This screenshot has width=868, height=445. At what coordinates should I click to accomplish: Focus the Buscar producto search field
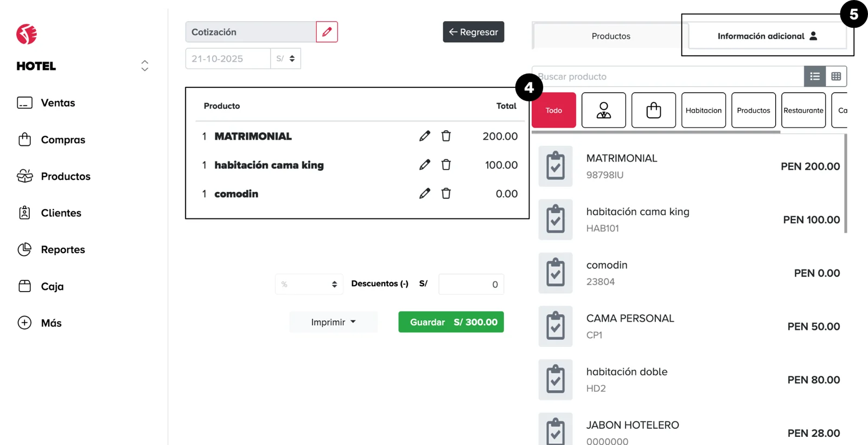(667, 76)
